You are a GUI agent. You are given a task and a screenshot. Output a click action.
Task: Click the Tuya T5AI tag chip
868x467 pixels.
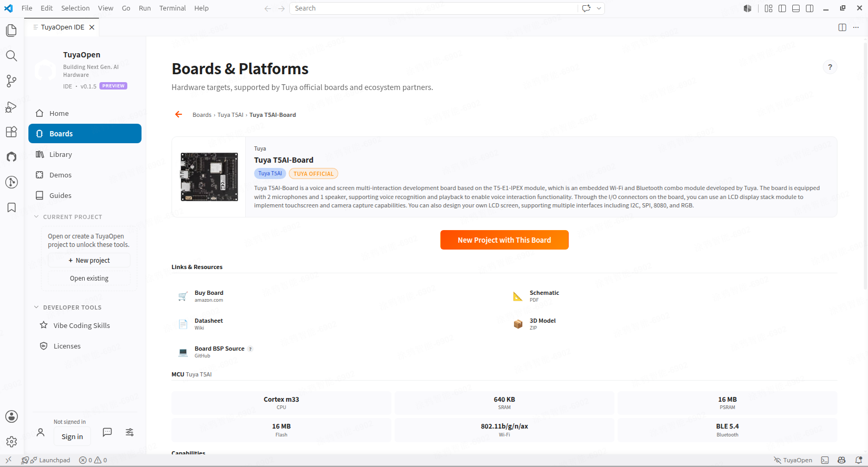click(270, 174)
